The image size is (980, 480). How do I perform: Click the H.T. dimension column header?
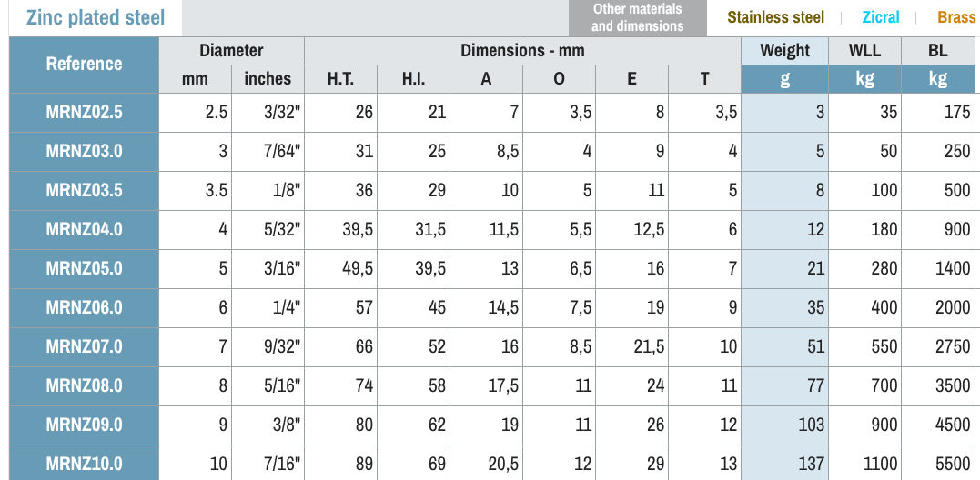point(340,79)
